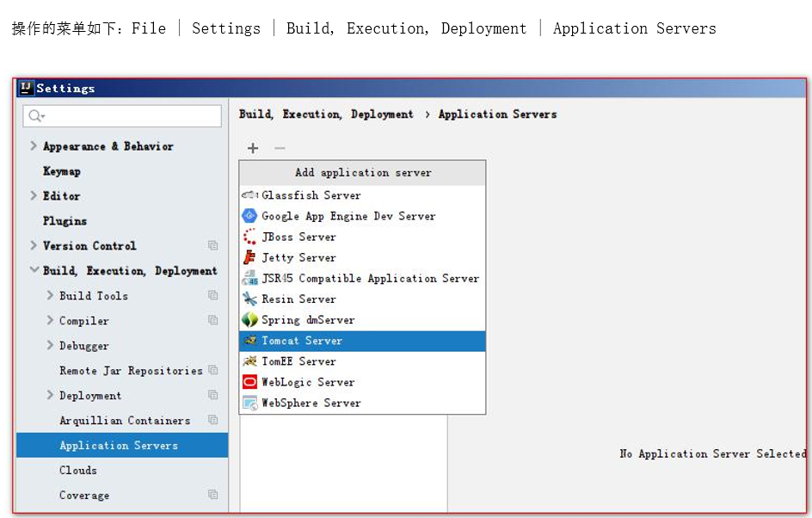Choose Glassfish Server from the list
Screen dimensions: 812x518
[x=362, y=195]
